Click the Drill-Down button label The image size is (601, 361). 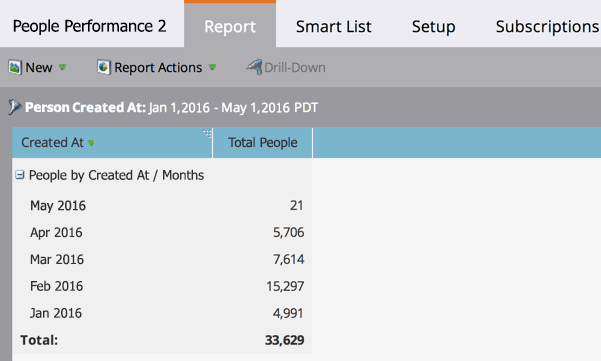pyautogui.click(x=295, y=67)
